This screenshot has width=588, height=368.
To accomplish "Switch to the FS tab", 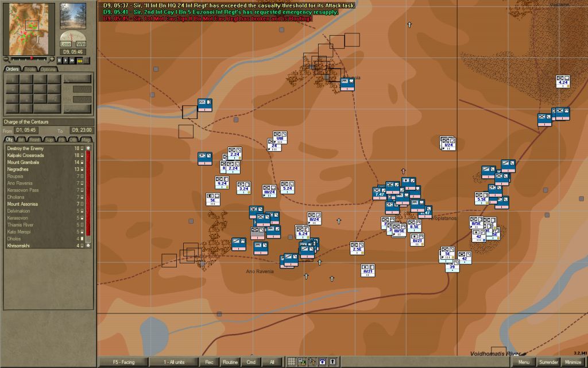I will coord(61,139).
